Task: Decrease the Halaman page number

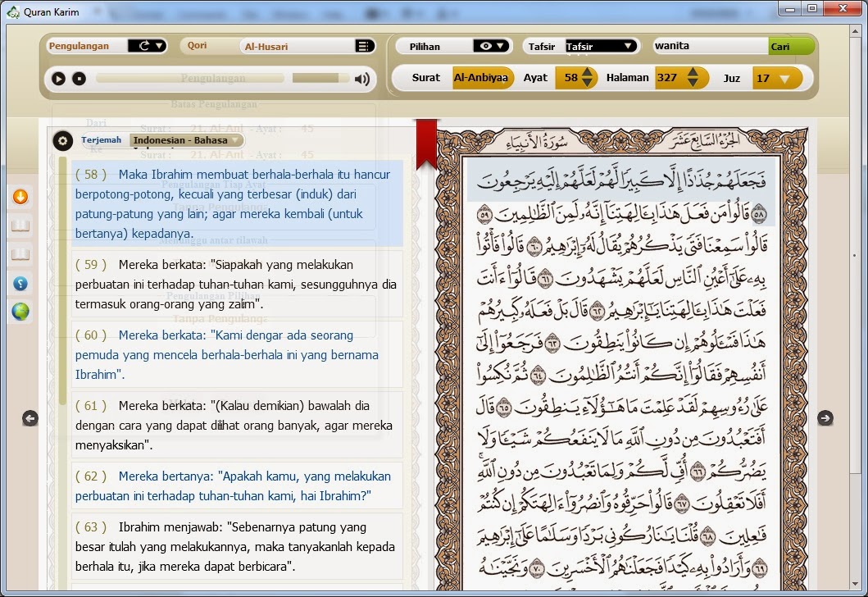Action: [x=693, y=83]
